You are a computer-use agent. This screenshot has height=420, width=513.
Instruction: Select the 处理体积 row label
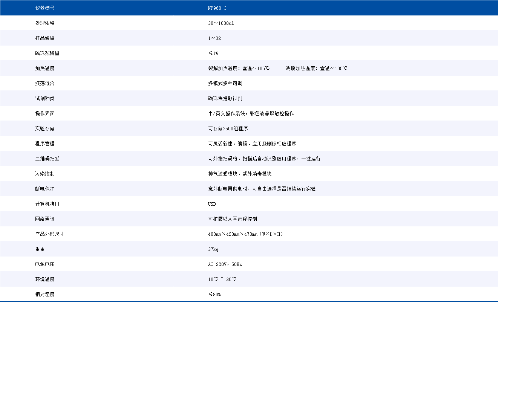point(45,23)
